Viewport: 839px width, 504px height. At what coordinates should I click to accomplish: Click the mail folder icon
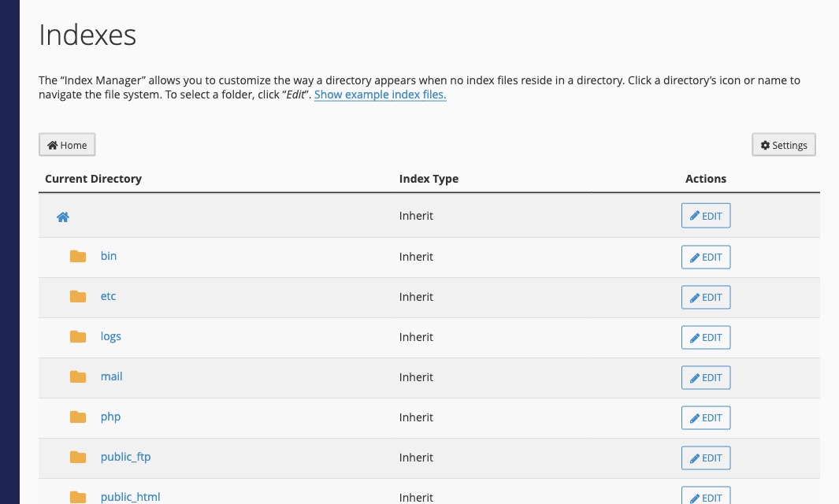click(x=78, y=376)
